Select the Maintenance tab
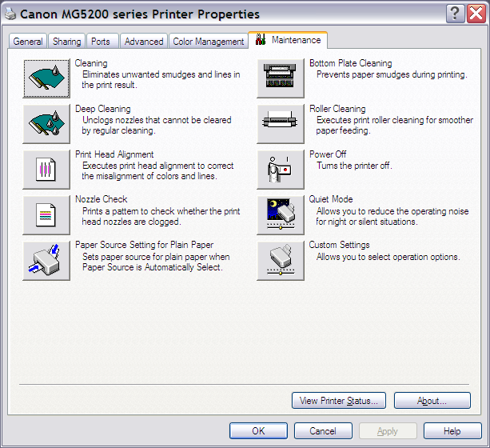This screenshot has width=490, height=448. coord(288,40)
